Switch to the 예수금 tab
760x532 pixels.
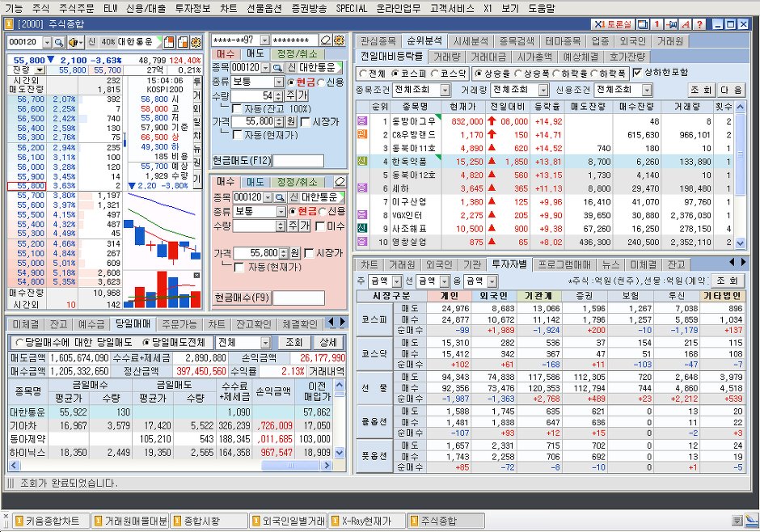coord(91,323)
